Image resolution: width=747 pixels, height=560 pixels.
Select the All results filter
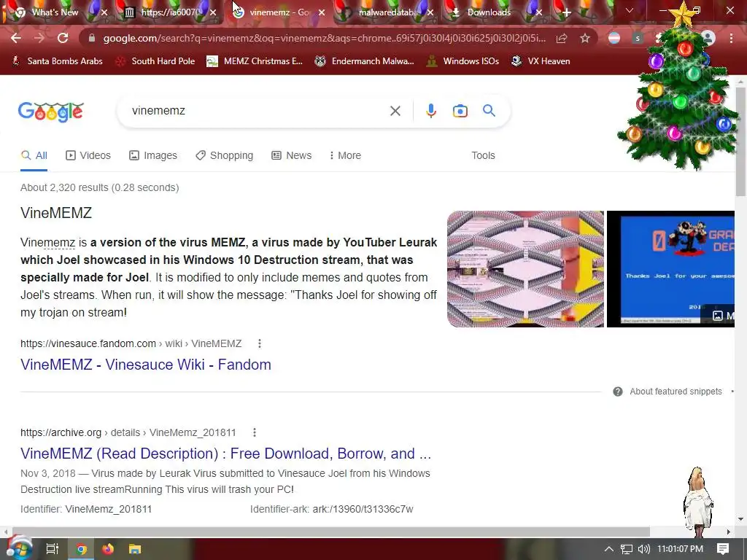pyautogui.click(x=34, y=155)
